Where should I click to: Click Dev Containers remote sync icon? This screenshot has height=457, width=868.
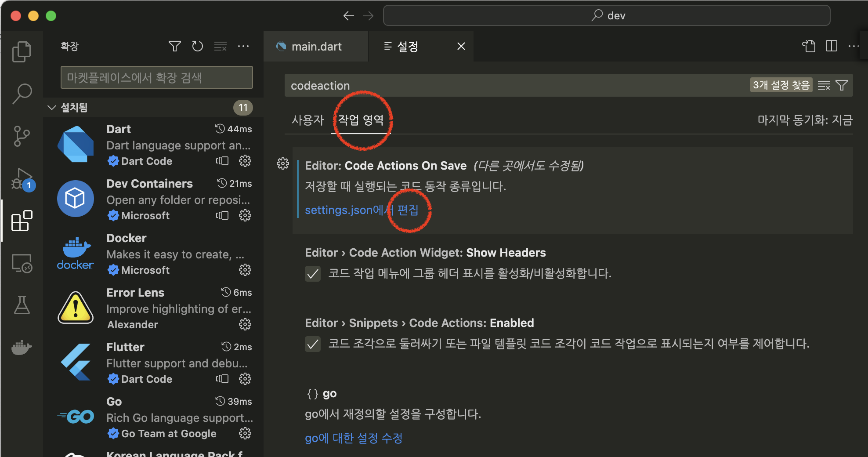coord(222,215)
